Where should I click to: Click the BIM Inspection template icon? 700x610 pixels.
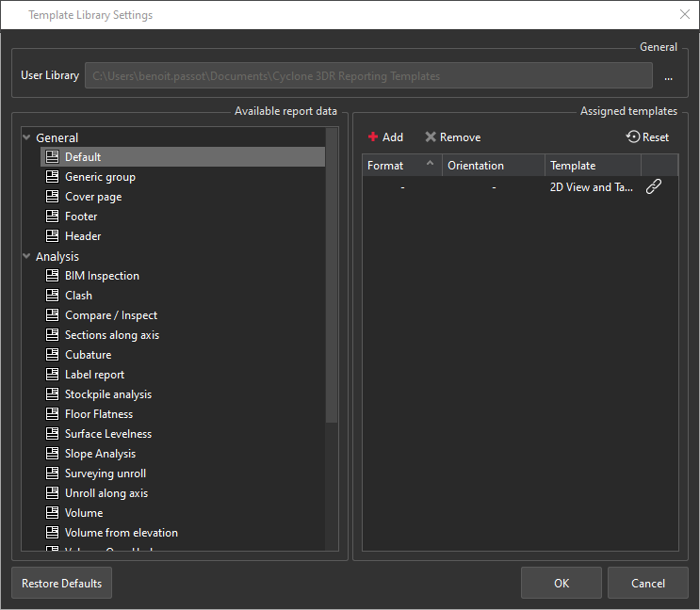(x=53, y=276)
